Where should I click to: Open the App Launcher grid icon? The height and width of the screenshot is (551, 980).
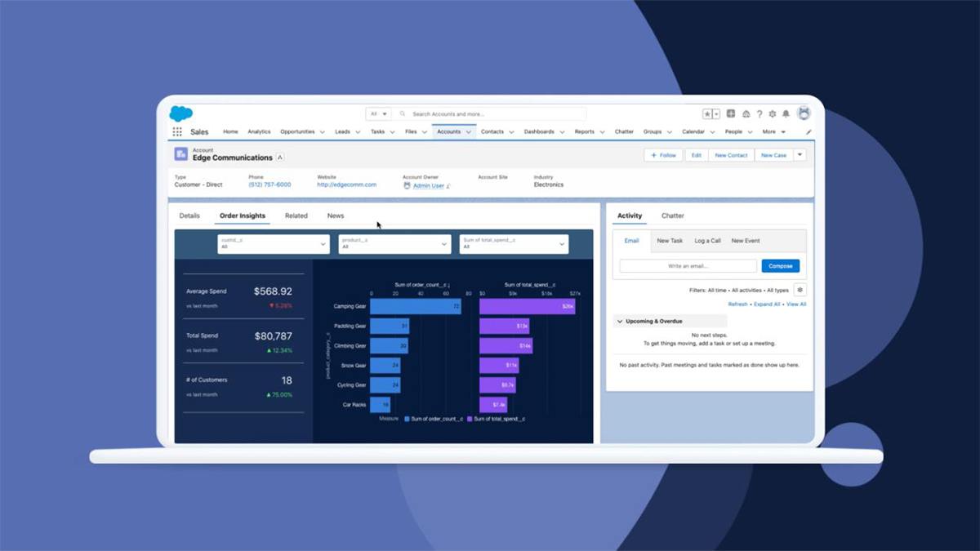pos(177,131)
